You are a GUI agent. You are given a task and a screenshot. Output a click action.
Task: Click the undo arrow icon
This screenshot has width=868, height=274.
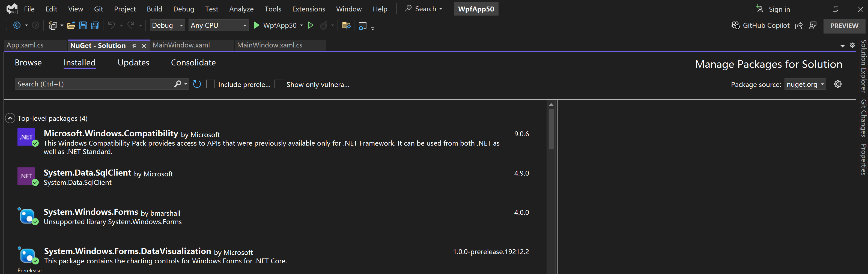(x=112, y=25)
